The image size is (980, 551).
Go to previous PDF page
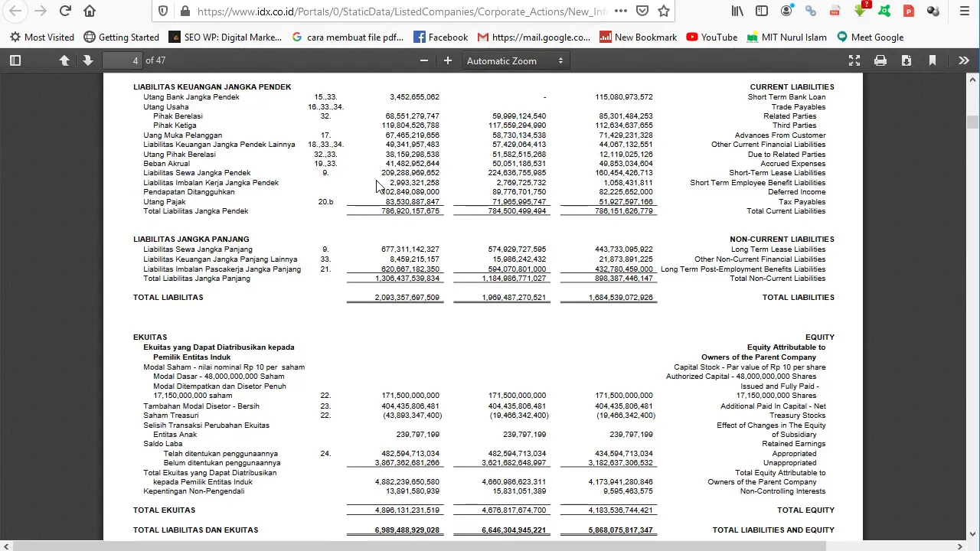tap(64, 60)
